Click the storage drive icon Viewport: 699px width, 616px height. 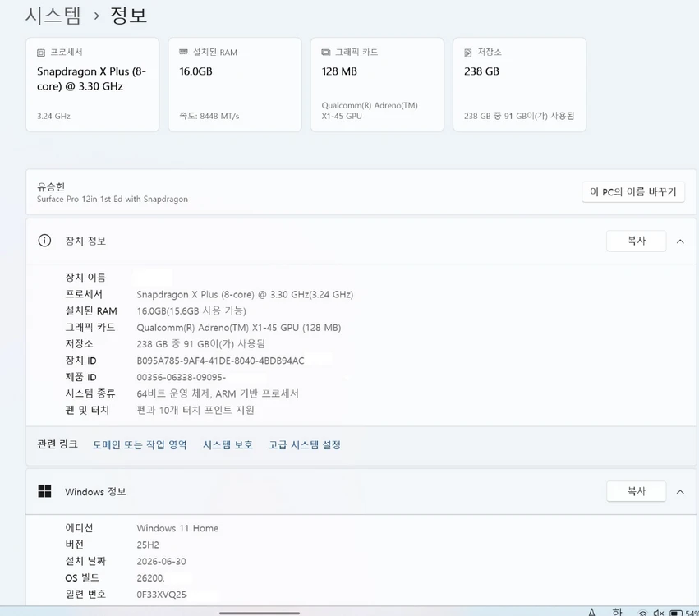click(468, 53)
